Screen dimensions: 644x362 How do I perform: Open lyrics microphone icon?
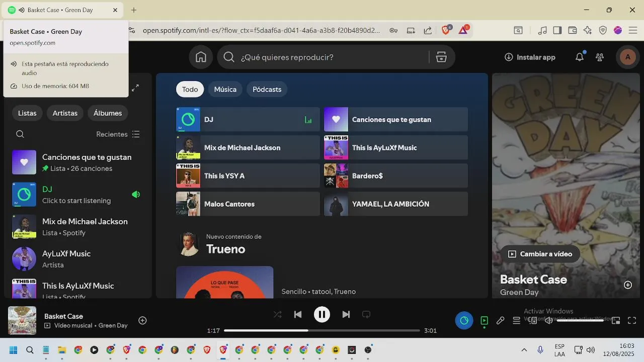point(500,320)
